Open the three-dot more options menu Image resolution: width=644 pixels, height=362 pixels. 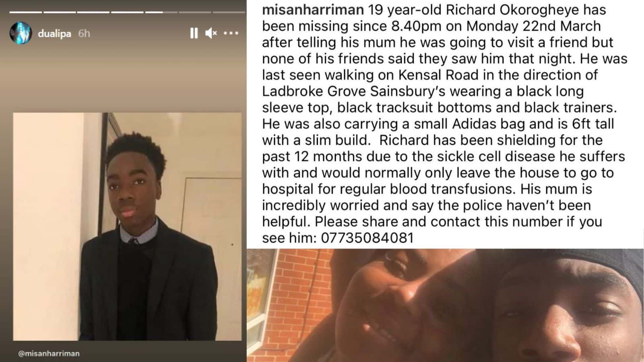coord(231,33)
